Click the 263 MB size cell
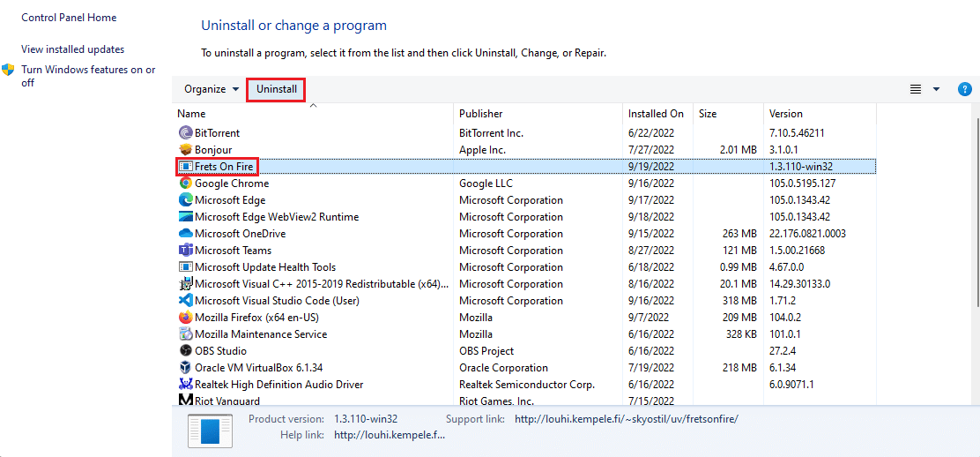 tap(739, 234)
